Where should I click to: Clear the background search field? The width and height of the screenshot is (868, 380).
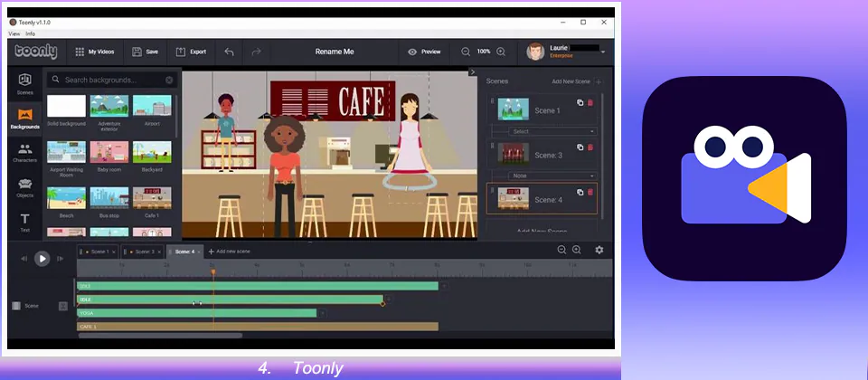pyautogui.click(x=169, y=80)
